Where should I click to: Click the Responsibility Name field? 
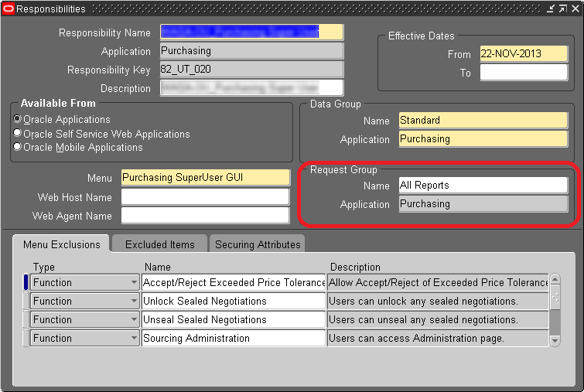[x=251, y=32]
